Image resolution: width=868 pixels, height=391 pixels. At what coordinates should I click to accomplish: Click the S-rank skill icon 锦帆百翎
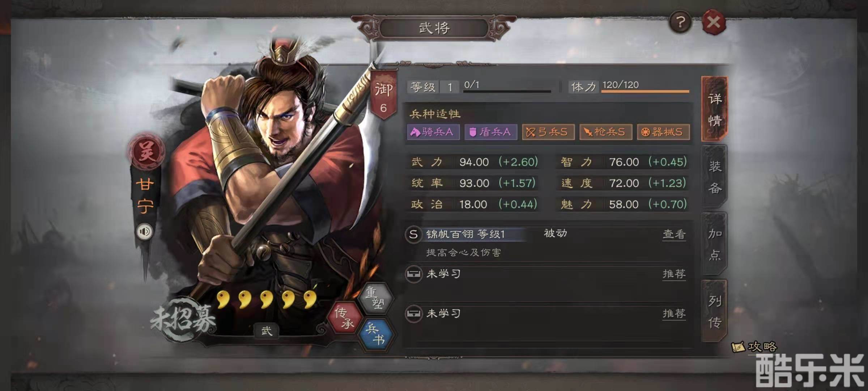point(413,234)
